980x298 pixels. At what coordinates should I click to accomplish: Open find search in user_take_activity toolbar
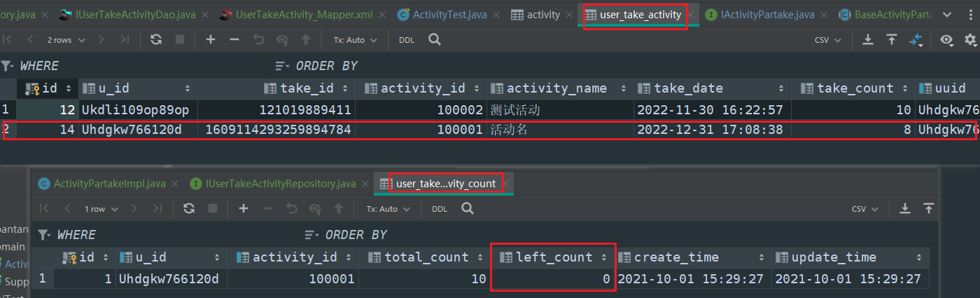(435, 40)
